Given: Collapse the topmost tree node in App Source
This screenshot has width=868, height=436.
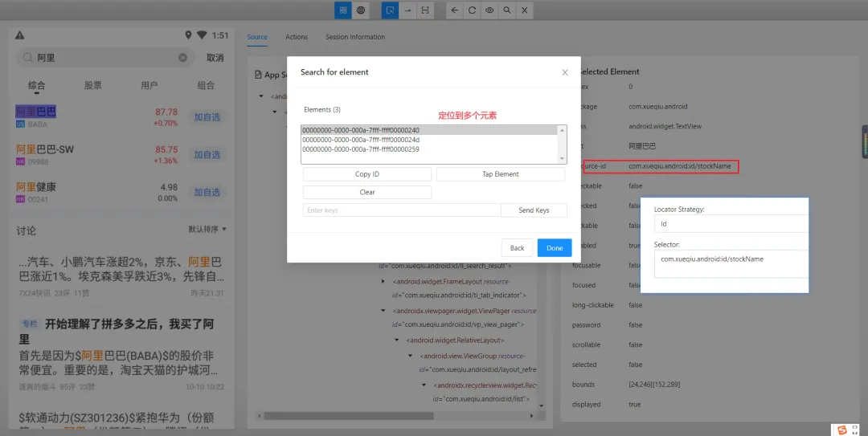Looking at the screenshot, I should (x=260, y=96).
